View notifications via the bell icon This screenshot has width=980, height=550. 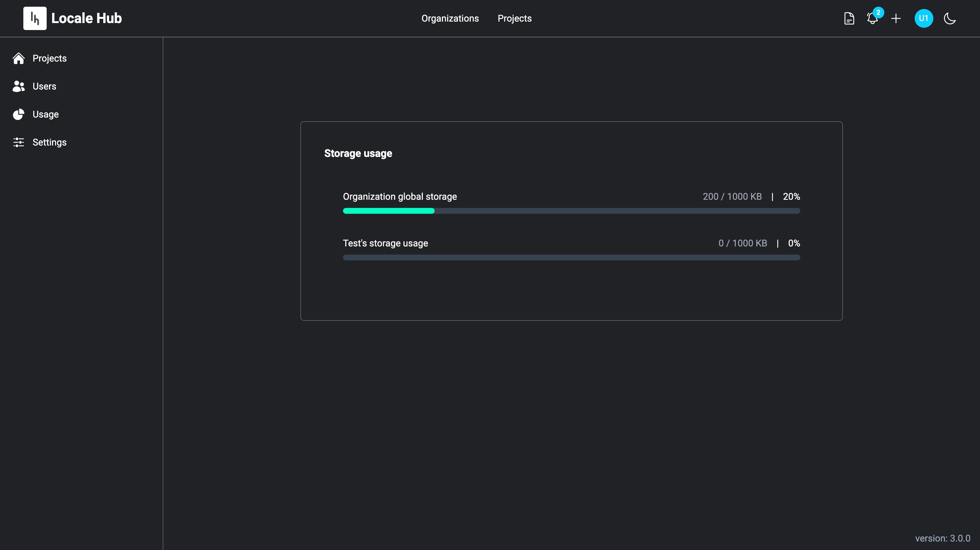pyautogui.click(x=872, y=18)
